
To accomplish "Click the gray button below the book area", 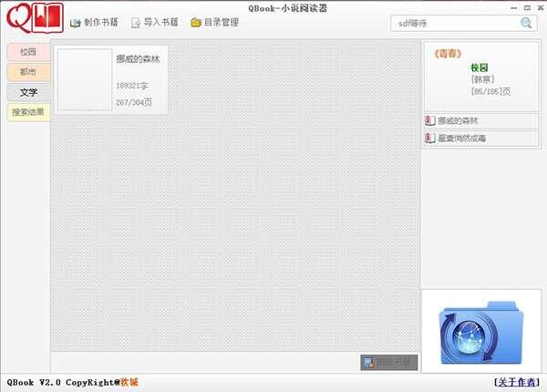I will (389, 362).
